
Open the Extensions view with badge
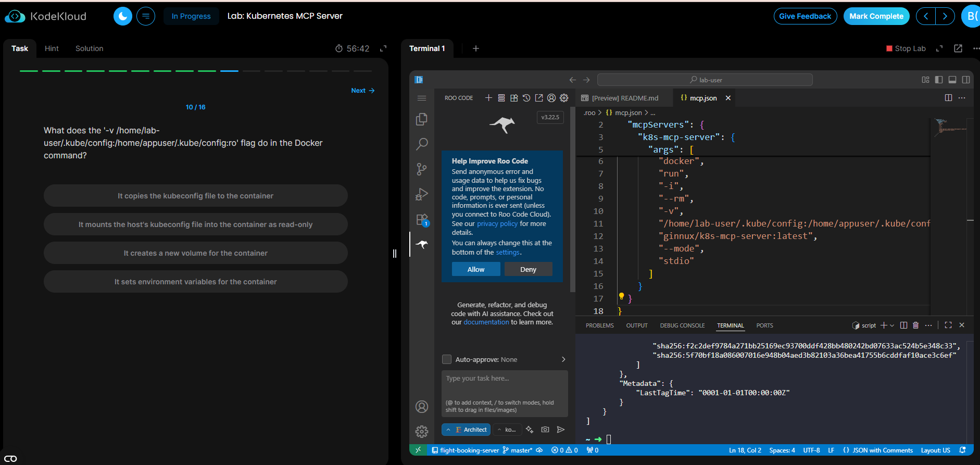pyautogui.click(x=422, y=219)
